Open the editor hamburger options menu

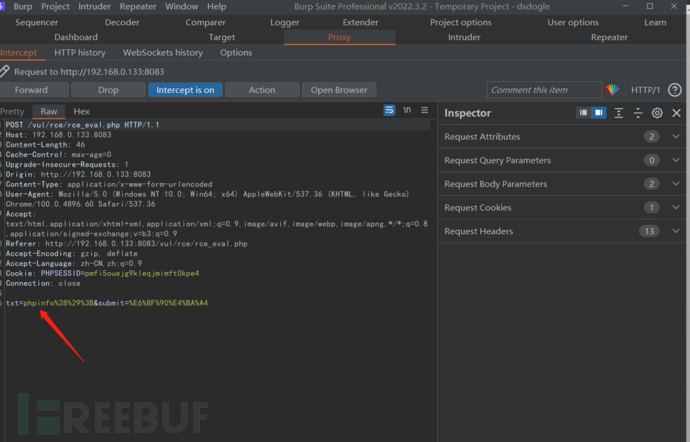(x=425, y=110)
